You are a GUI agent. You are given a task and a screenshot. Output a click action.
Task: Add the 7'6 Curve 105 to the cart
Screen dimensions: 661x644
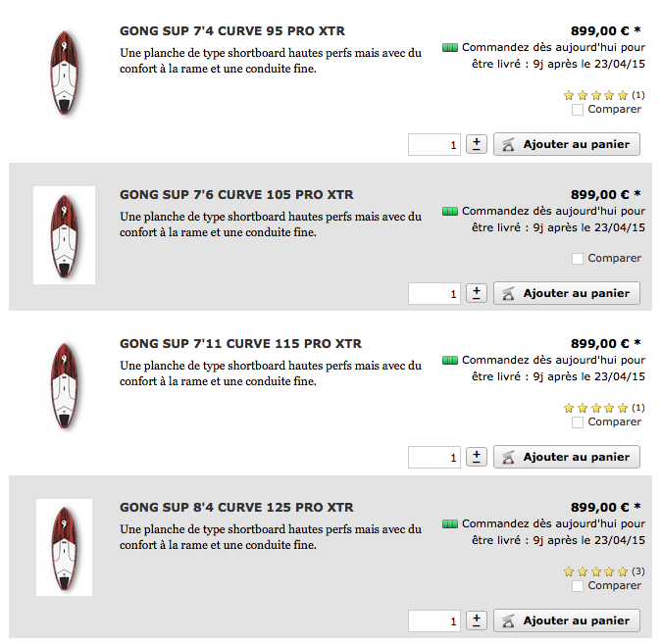[x=567, y=293]
